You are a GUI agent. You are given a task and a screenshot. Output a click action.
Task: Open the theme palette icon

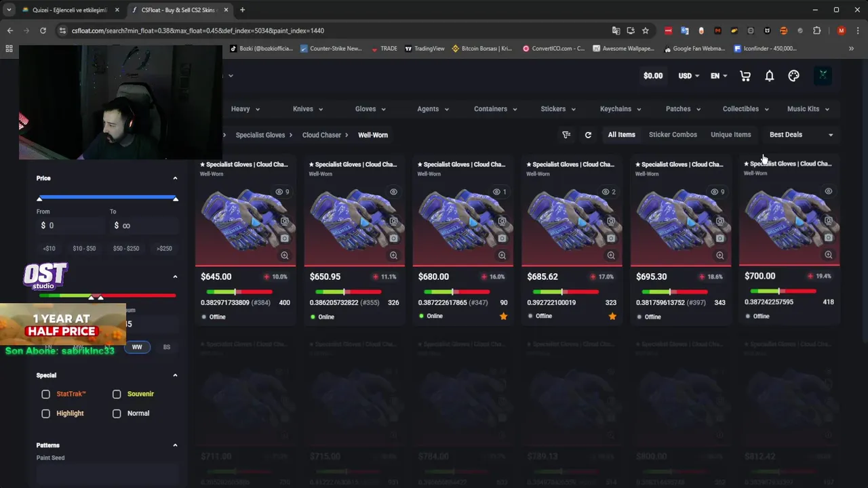pyautogui.click(x=793, y=76)
